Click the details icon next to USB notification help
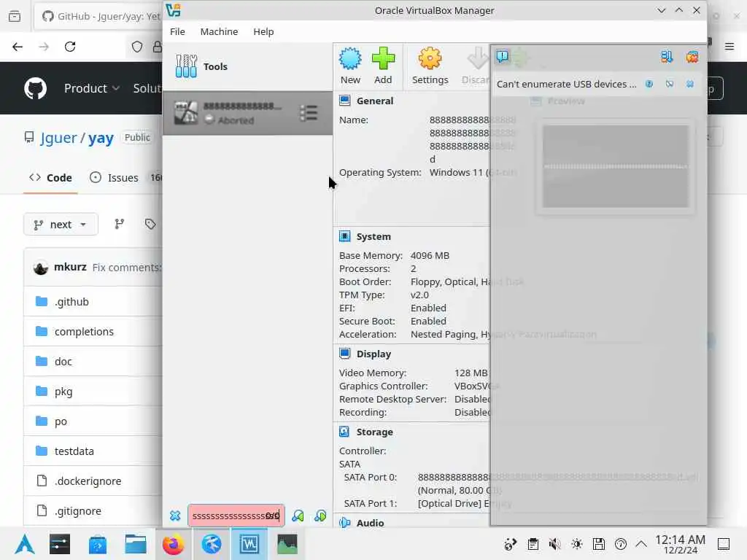747x560 pixels. click(670, 85)
